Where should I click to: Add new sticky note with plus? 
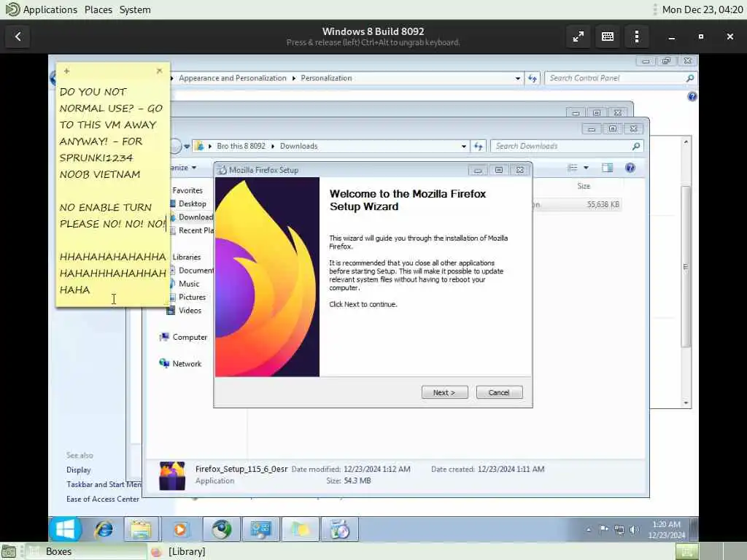click(x=66, y=71)
